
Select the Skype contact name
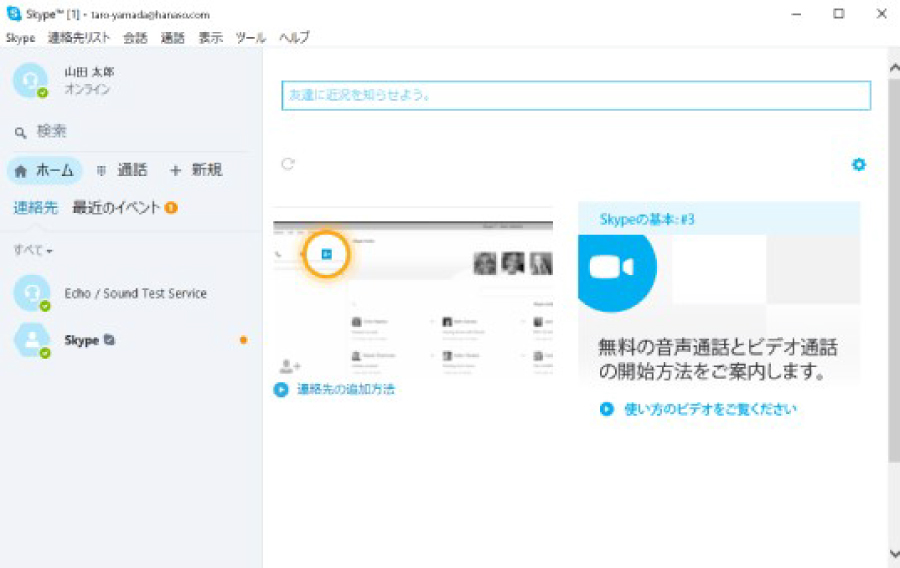pos(82,340)
